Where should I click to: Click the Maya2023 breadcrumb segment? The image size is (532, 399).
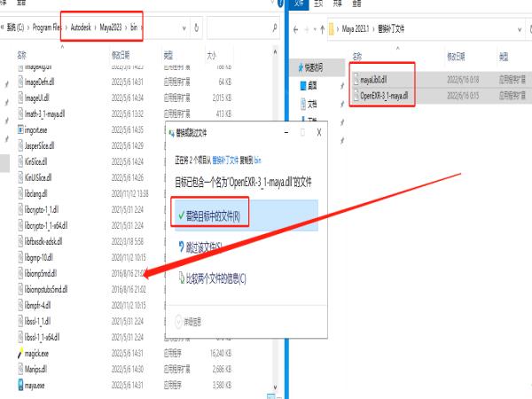point(111,27)
